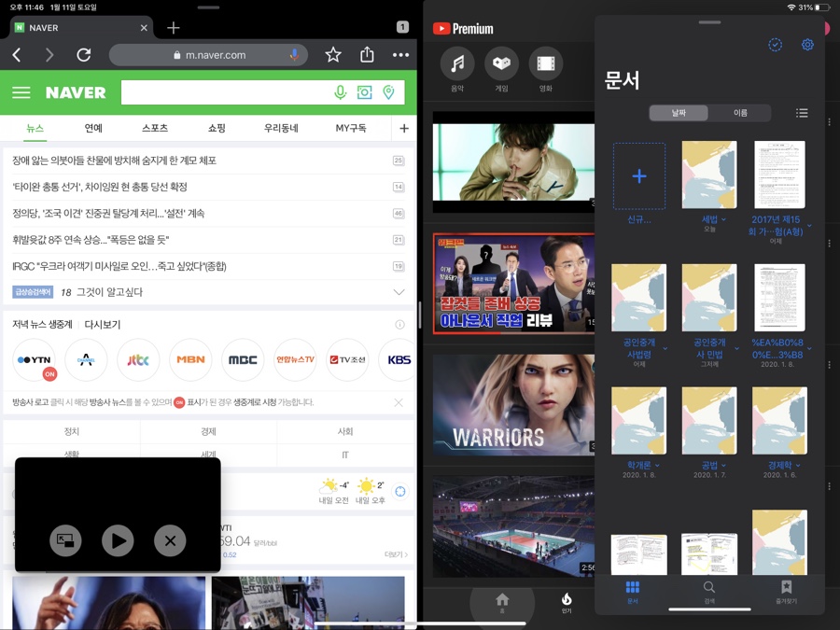This screenshot has height=630, width=840.
Task: Open the TV조선 channel
Action: click(x=347, y=360)
